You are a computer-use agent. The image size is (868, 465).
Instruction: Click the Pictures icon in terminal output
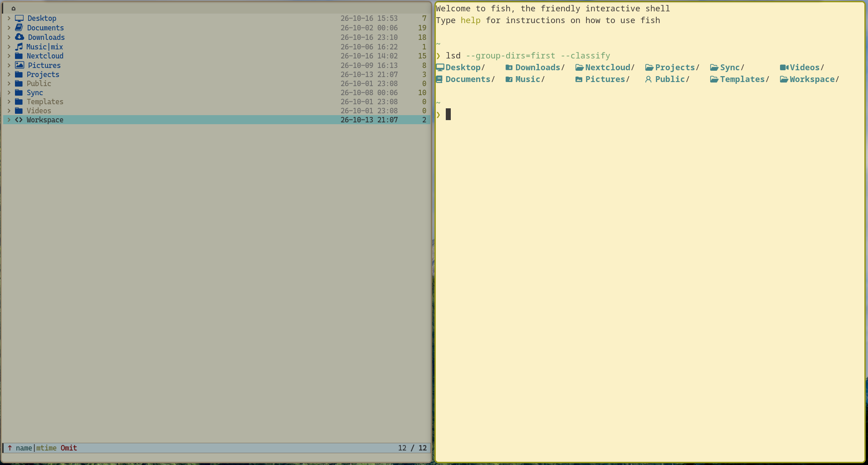point(579,79)
